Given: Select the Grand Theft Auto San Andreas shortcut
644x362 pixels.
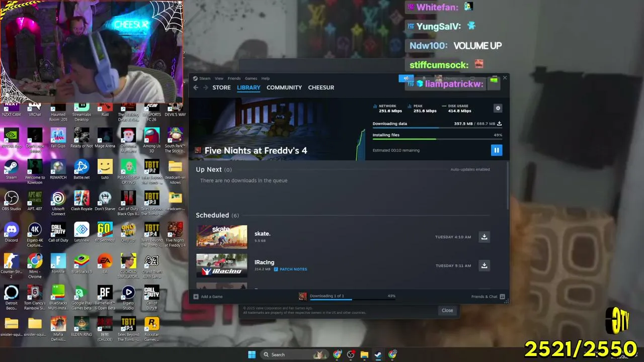Looking at the screenshot, I should 151,266.
